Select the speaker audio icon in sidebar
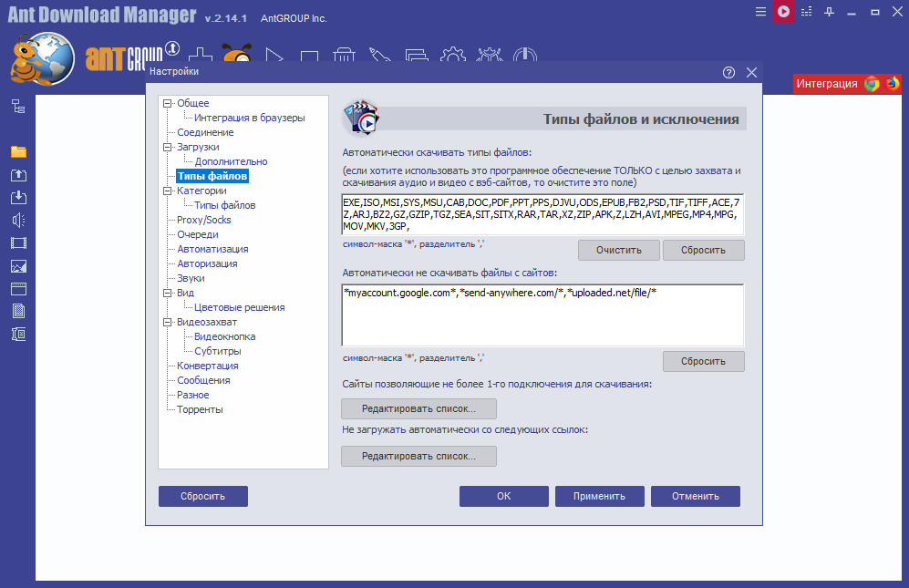909x588 pixels. click(18, 220)
